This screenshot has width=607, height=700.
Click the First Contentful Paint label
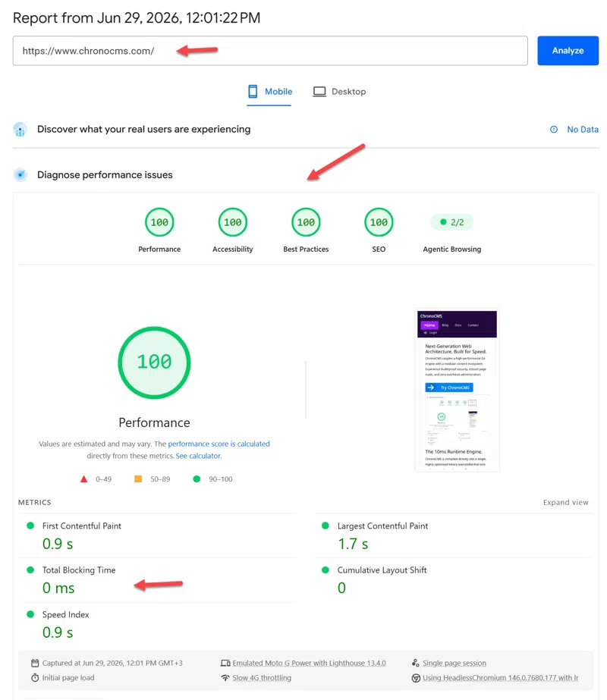tap(82, 526)
